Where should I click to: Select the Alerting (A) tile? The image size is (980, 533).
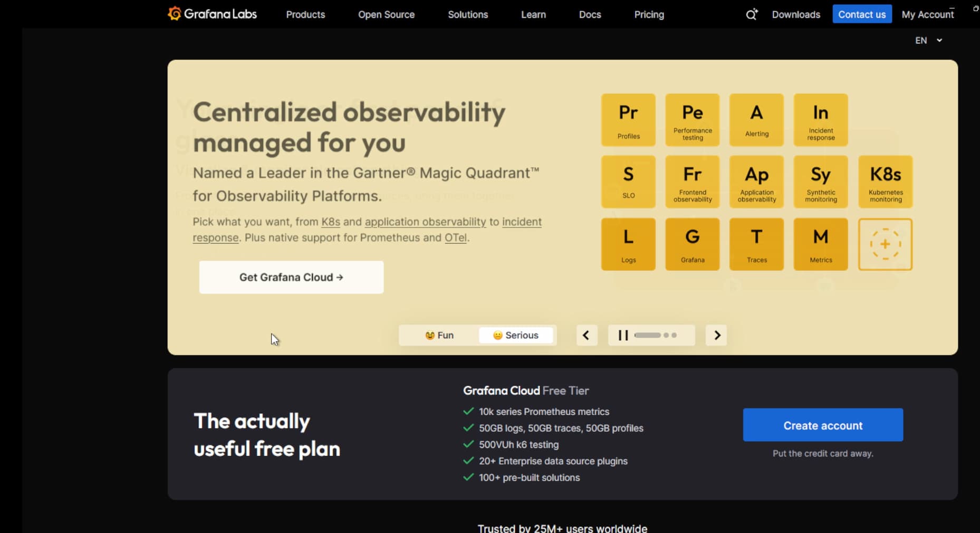pos(756,120)
